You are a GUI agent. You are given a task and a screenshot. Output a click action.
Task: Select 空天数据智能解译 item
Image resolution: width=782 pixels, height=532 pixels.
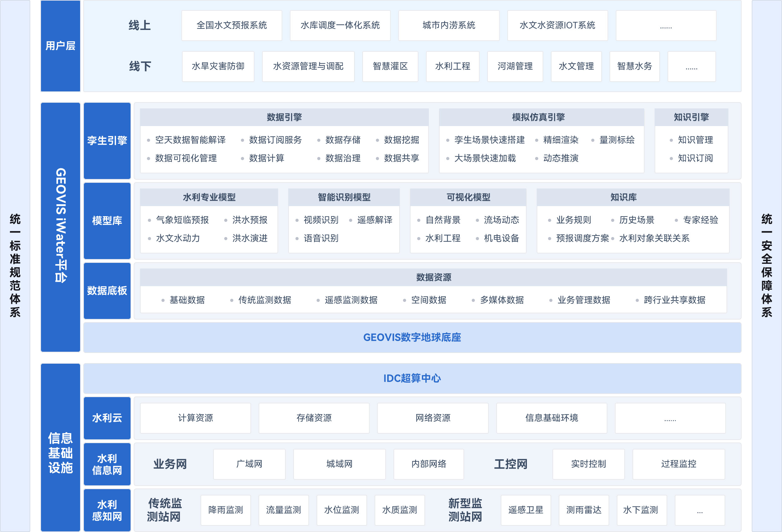click(x=190, y=140)
